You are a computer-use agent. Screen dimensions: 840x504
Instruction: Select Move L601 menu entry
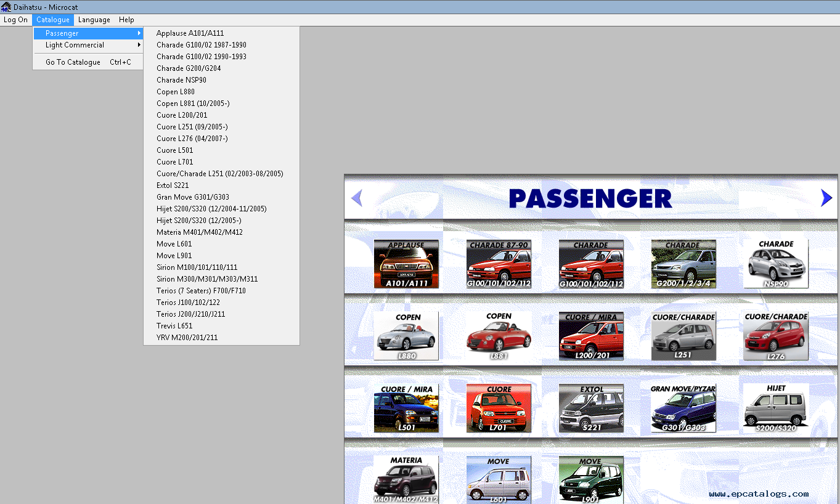(x=221, y=244)
